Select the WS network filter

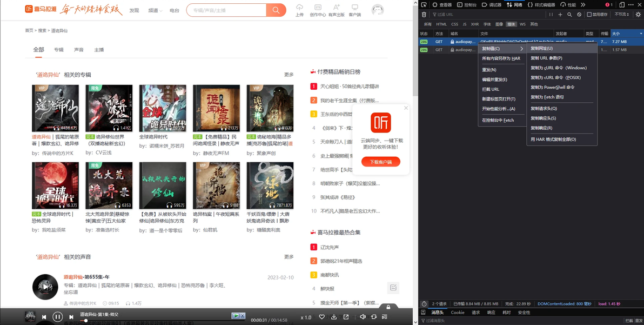(x=522, y=24)
